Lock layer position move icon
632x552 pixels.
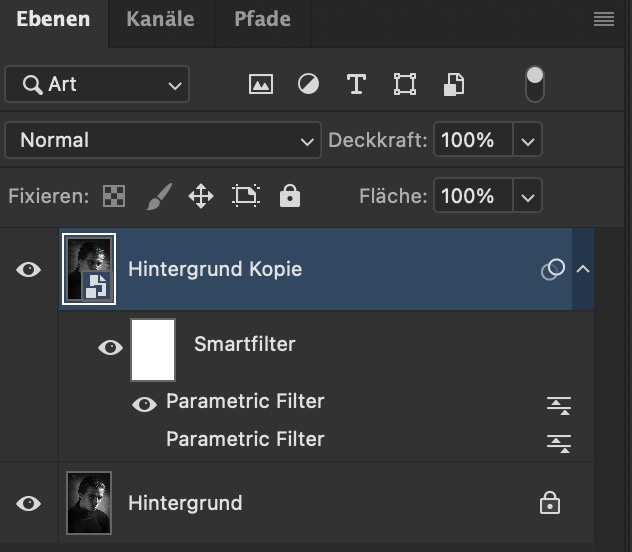pos(201,197)
